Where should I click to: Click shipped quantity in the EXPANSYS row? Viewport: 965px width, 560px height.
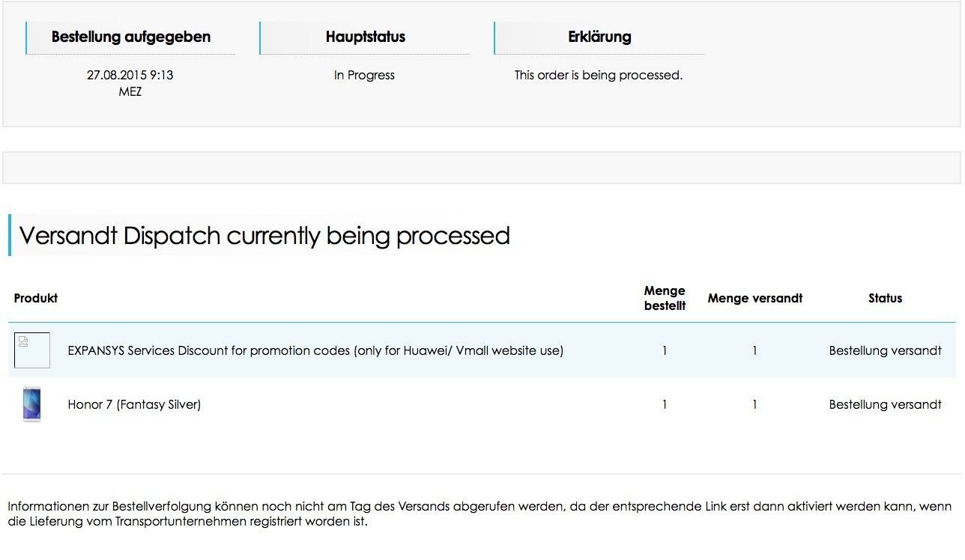[754, 350]
